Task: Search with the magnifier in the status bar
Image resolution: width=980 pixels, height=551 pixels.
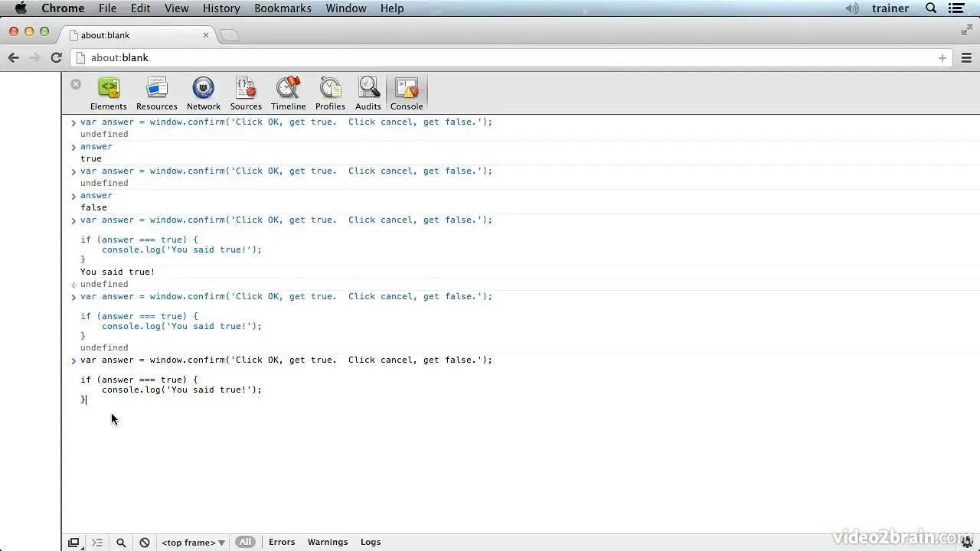Action: pos(121,543)
